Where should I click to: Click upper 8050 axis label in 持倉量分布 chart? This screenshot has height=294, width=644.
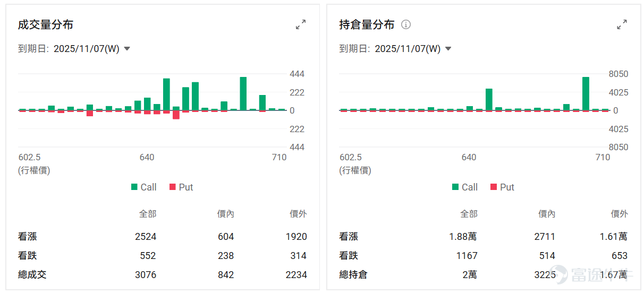coord(618,74)
